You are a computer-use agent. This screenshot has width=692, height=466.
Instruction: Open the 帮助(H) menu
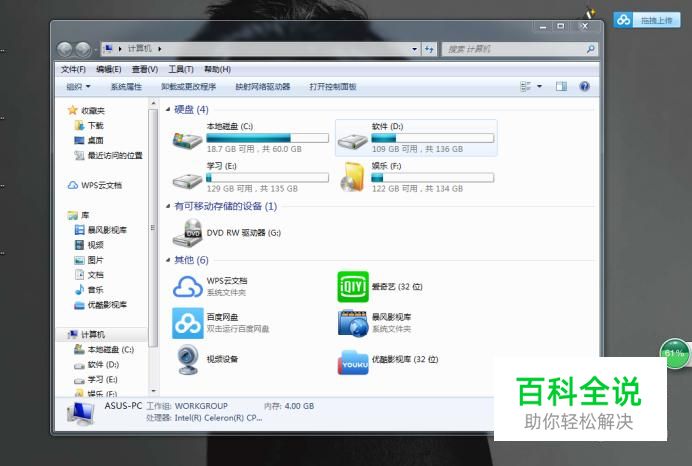(x=217, y=69)
